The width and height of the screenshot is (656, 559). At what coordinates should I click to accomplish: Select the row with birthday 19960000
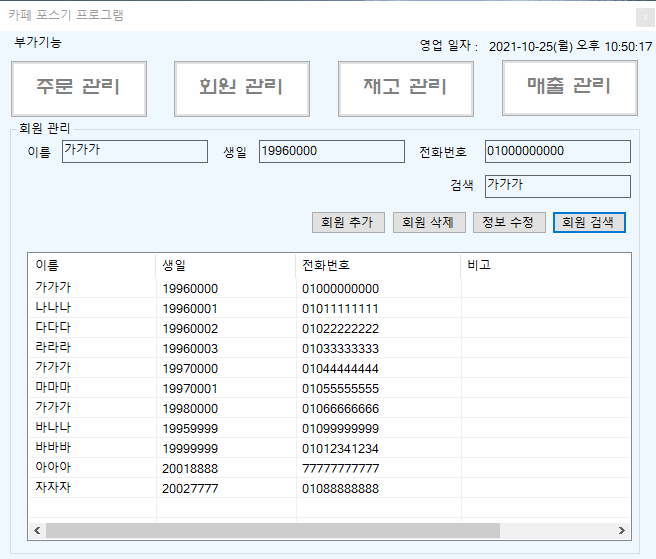[329, 288]
